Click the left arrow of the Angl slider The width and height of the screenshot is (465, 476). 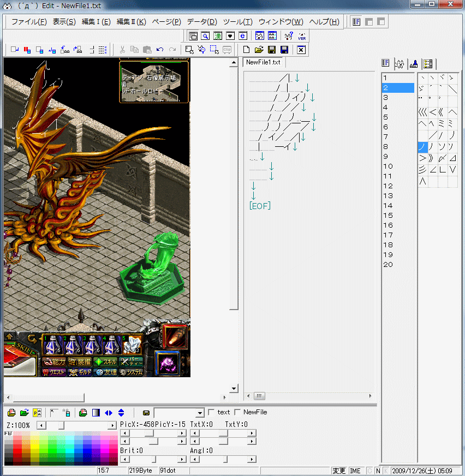(x=194, y=459)
